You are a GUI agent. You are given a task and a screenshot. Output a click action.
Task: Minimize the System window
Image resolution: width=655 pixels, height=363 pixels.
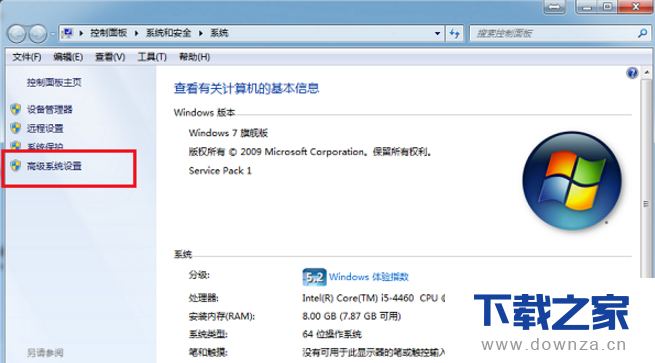tap(587, 7)
